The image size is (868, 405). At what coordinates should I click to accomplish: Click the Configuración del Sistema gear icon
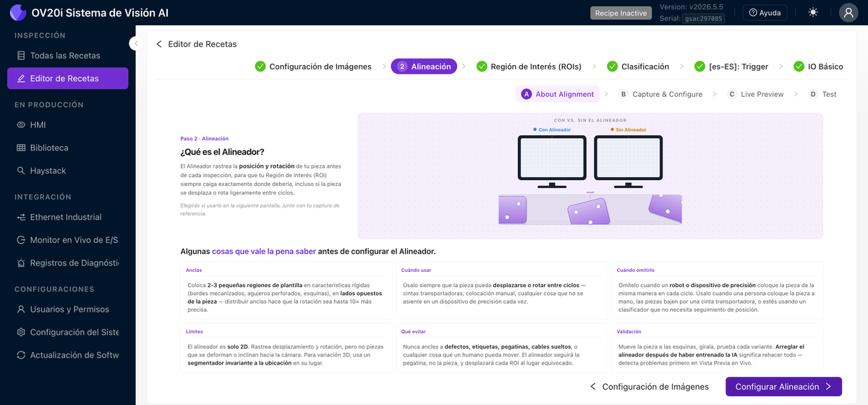click(21, 332)
